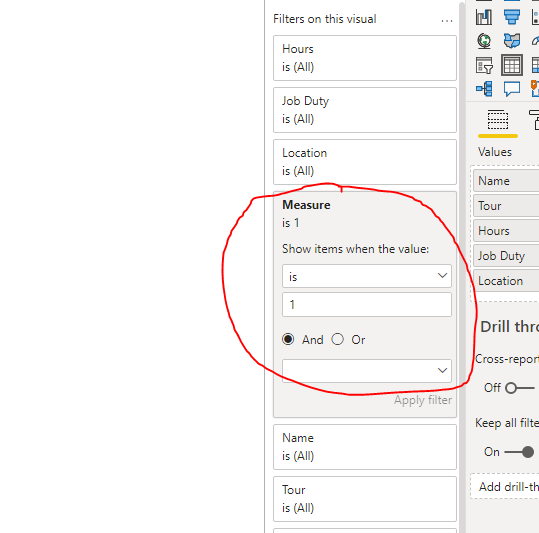Select the Tour field in Values
The image size is (539, 533).
(506, 206)
